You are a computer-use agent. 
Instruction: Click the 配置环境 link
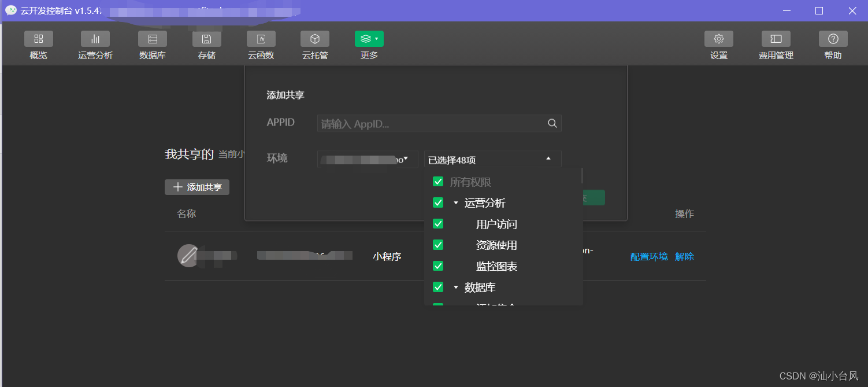[649, 256]
